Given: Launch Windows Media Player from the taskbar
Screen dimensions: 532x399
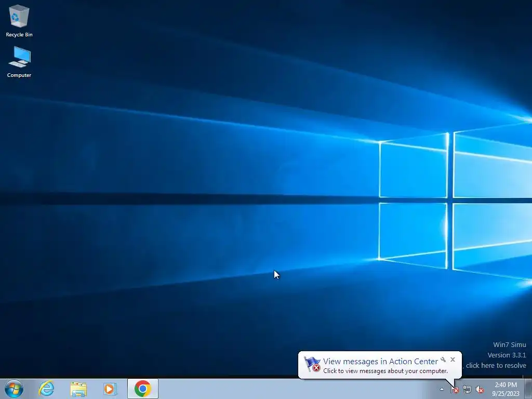Looking at the screenshot, I should [110, 389].
